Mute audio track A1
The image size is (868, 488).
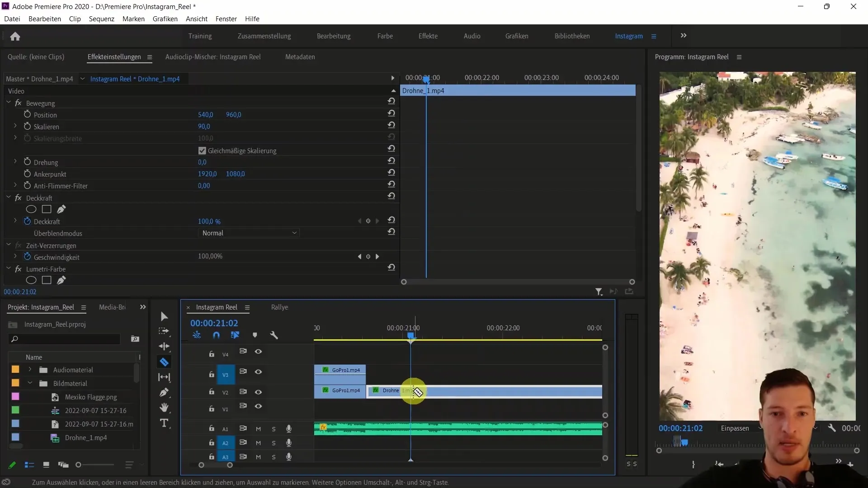(x=258, y=429)
